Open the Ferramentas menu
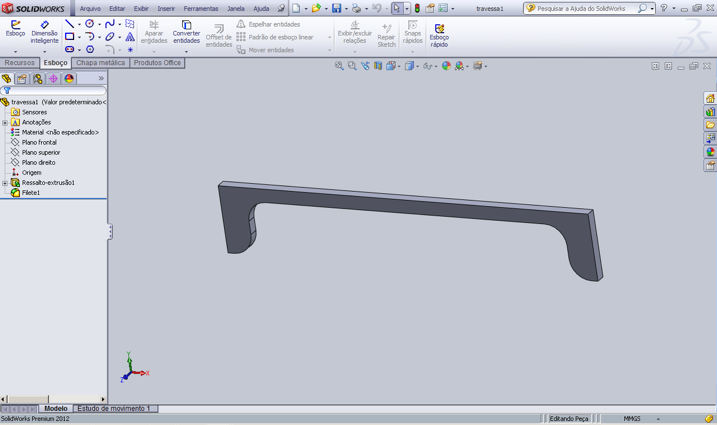 pos(201,8)
